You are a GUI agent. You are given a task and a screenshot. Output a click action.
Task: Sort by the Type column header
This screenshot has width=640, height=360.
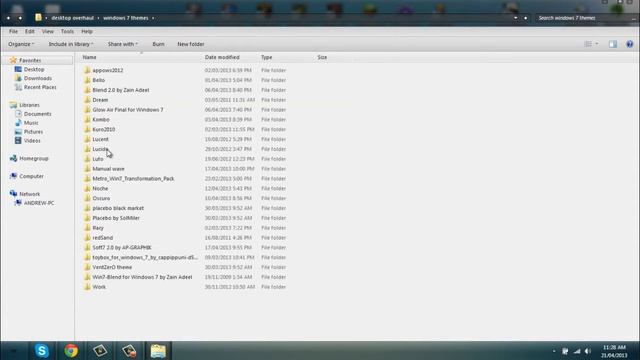[267, 58]
